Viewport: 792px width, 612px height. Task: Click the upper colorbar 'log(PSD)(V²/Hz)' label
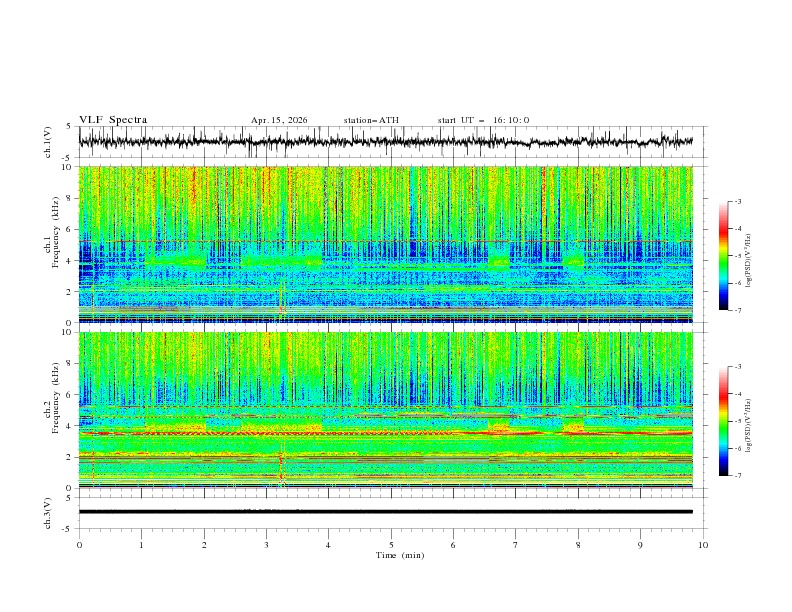coord(749,261)
